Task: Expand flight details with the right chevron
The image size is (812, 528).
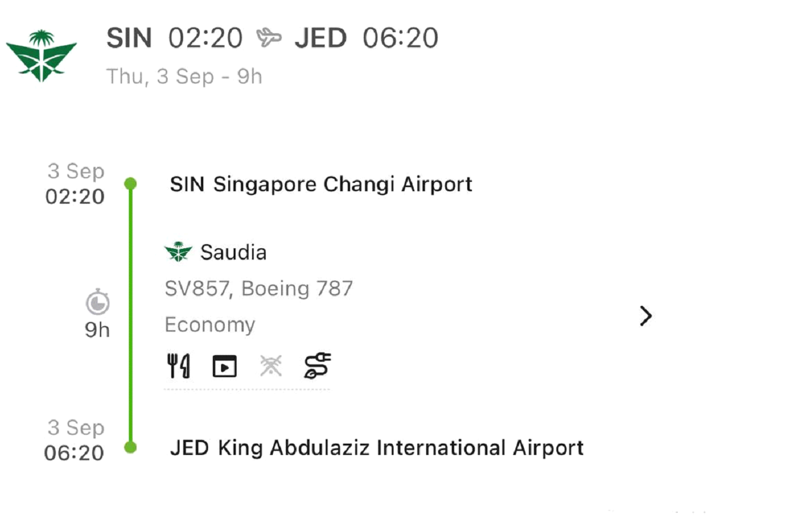Action: (646, 317)
